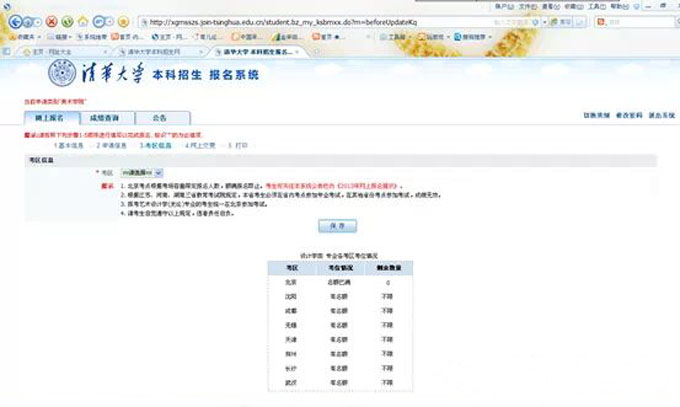Click the 沈阳 row in quota table
The image size is (680, 407).
(340, 297)
